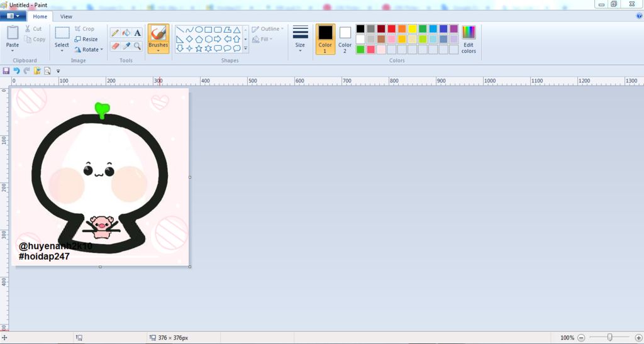Click the Cut scissors button
The width and height of the screenshot is (644, 344).
click(x=33, y=29)
